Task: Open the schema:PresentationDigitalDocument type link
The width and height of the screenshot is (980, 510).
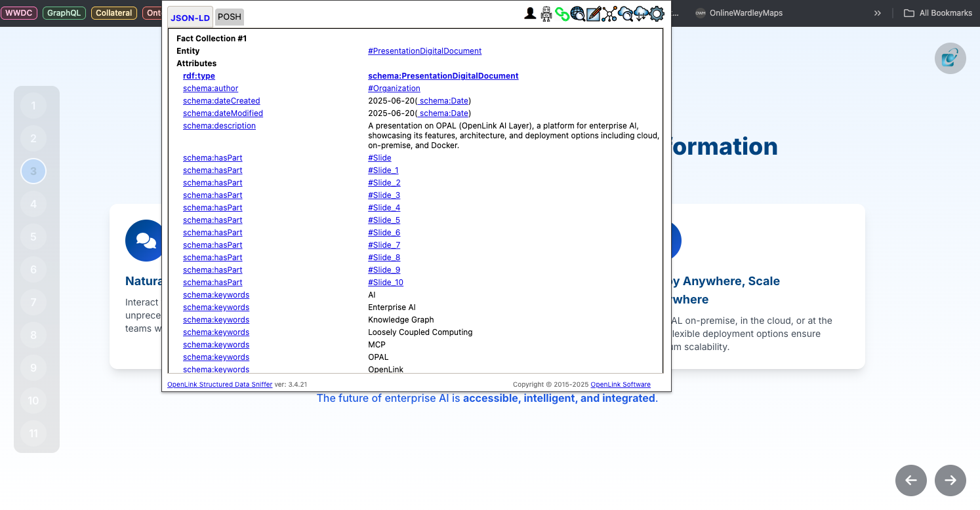Action: pos(443,76)
